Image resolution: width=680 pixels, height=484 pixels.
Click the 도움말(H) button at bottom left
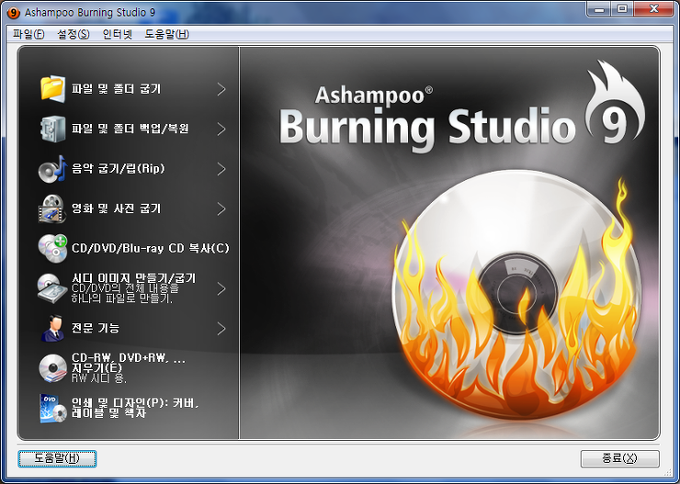click(x=57, y=458)
